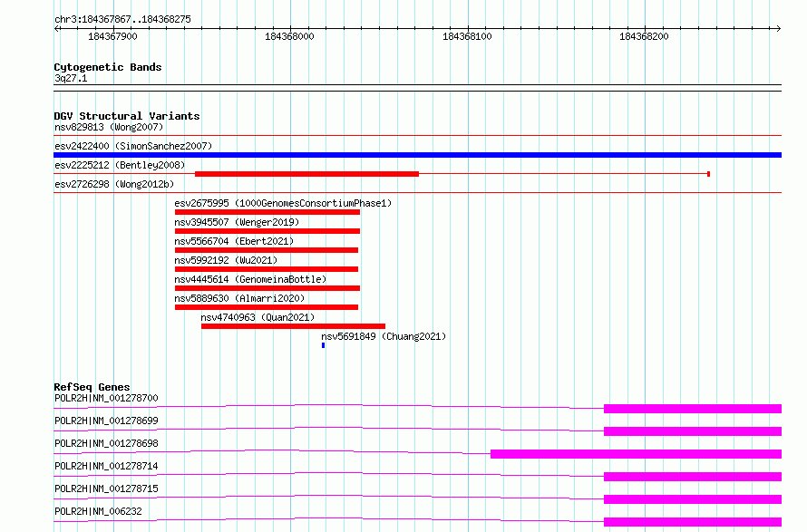Click the nsv829813 (Wong2007) variant label
This screenshot has width=807, height=532.
(109, 127)
